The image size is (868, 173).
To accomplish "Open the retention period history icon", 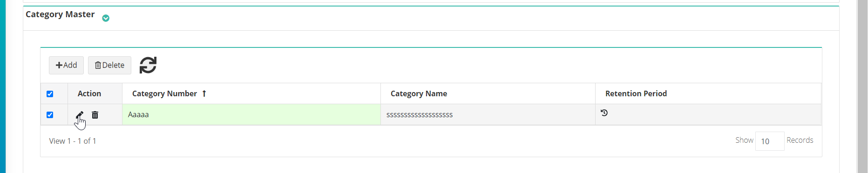I will point(604,113).
